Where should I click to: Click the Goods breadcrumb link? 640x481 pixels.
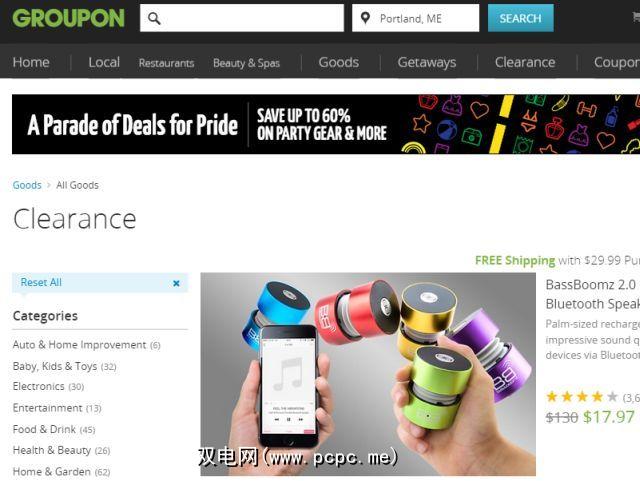tap(27, 185)
